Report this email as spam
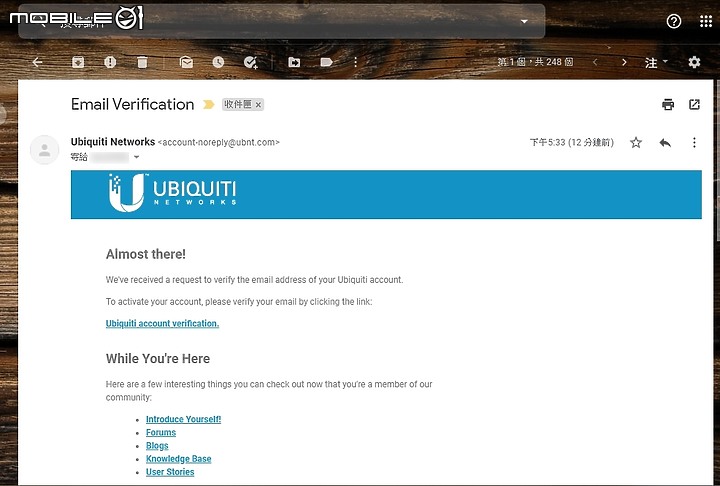Screen dimensions: 720x486 coord(110,62)
